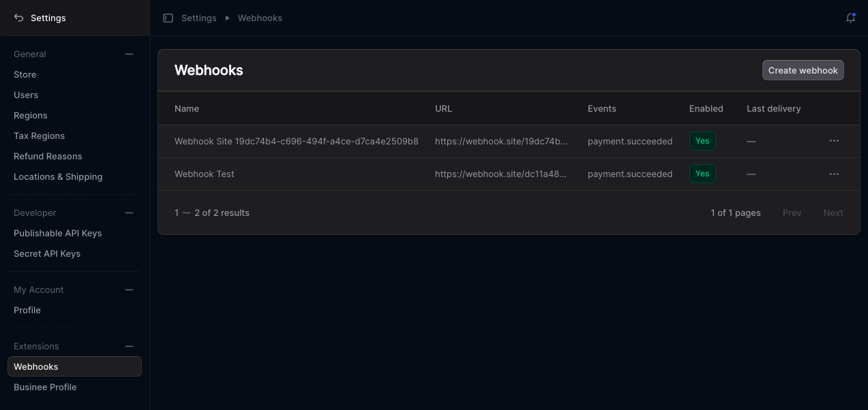Open Store settings from sidebar

click(x=25, y=74)
